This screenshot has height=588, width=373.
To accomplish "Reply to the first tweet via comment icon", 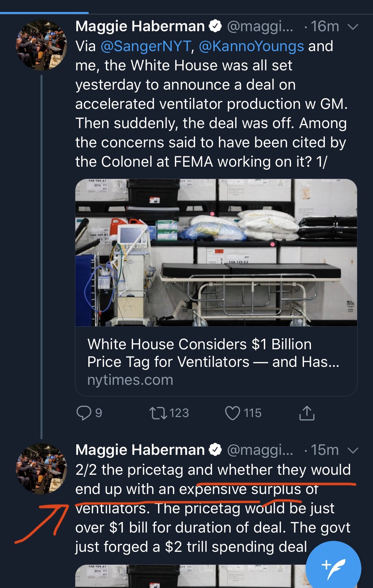I will (x=84, y=413).
